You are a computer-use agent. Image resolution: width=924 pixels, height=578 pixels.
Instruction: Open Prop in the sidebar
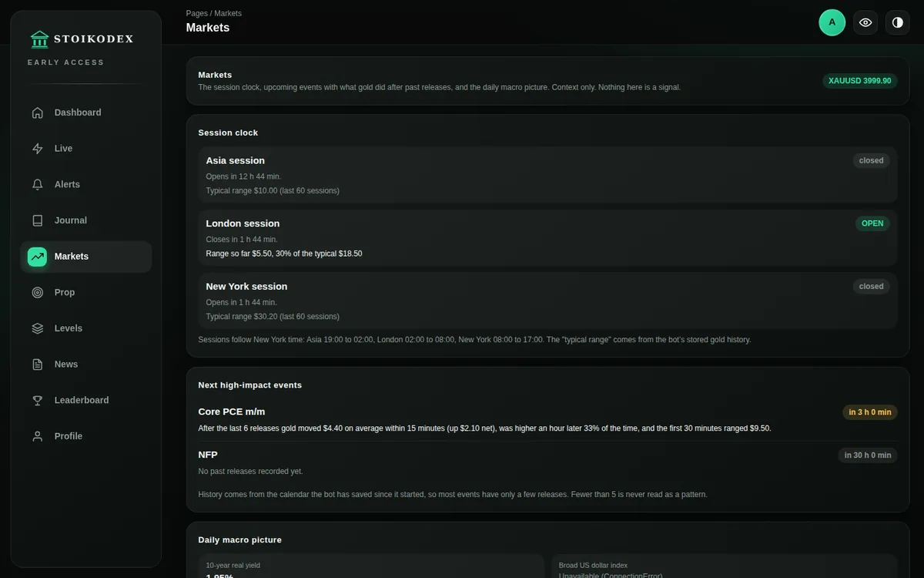(86, 292)
